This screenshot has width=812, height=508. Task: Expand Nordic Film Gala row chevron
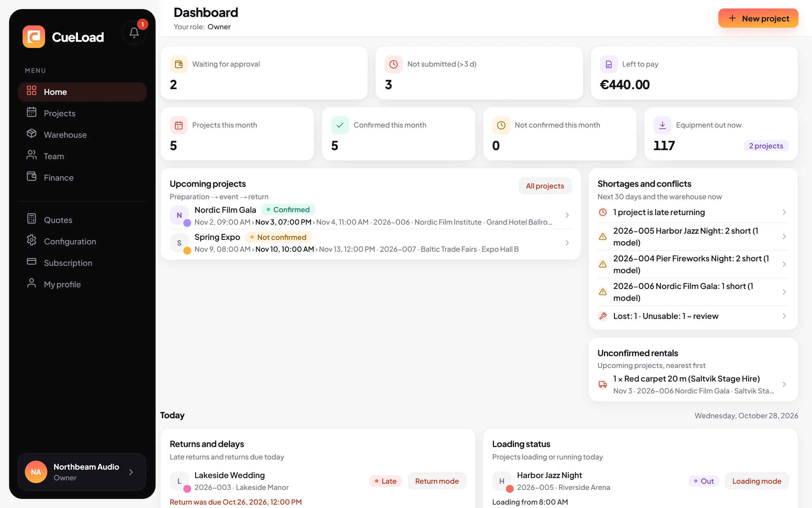[567, 215]
